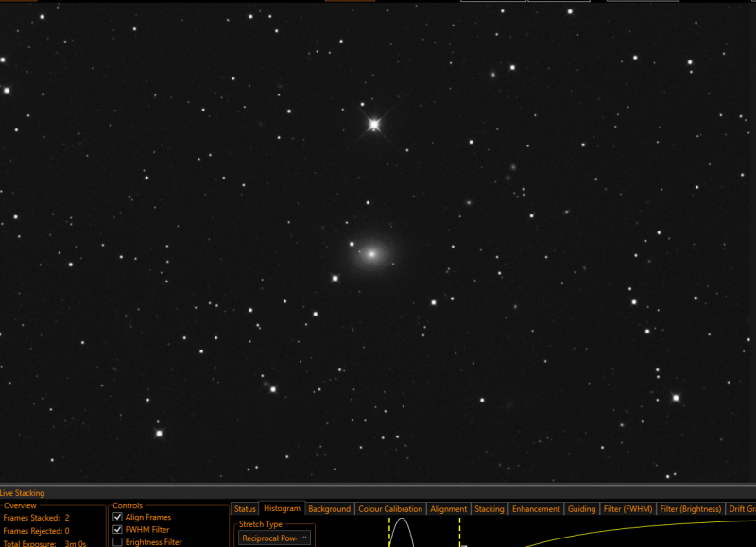756x547 pixels.
Task: Click the "Overview" group heading
Action: click(20, 505)
